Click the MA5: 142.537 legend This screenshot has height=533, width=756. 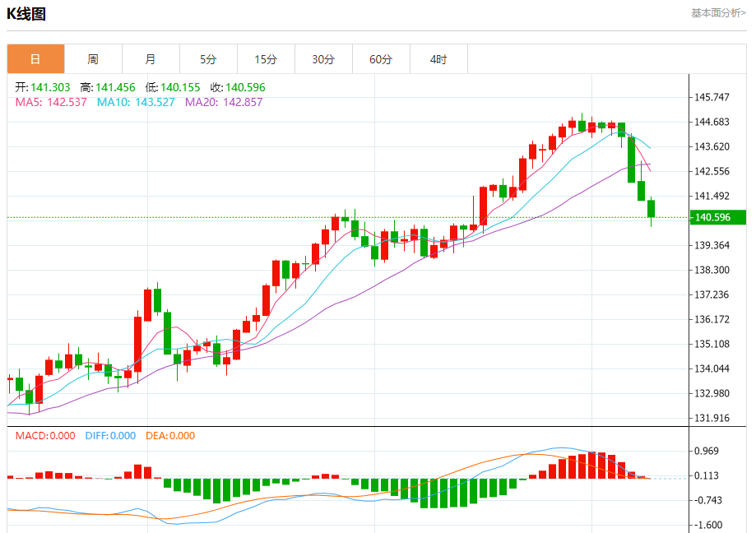[x=51, y=102]
